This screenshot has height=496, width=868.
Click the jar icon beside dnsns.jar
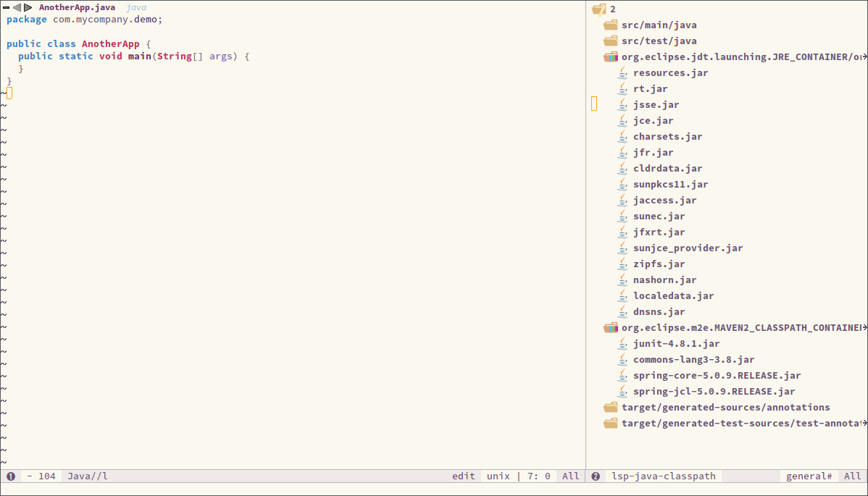click(x=623, y=312)
